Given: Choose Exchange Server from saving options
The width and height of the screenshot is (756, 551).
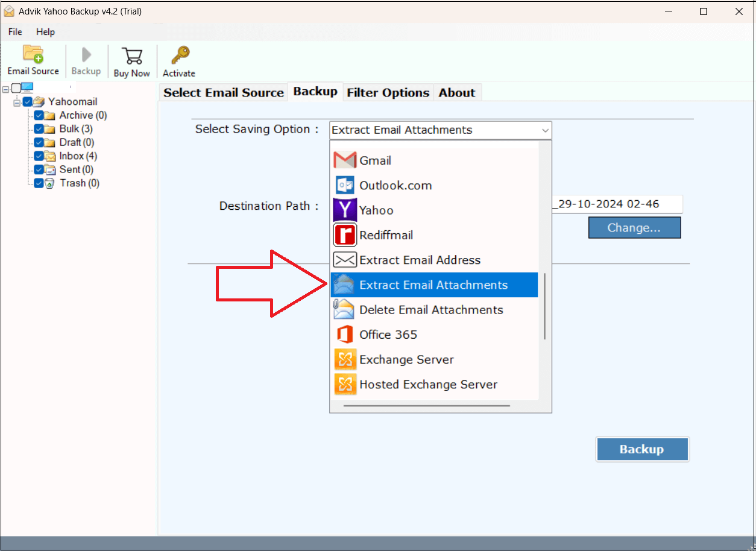Looking at the screenshot, I should point(434,359).
